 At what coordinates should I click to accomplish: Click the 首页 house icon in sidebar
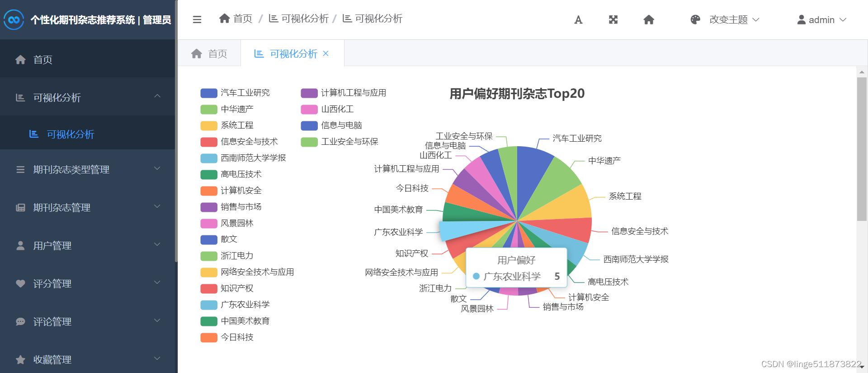[x=20, y=59]
